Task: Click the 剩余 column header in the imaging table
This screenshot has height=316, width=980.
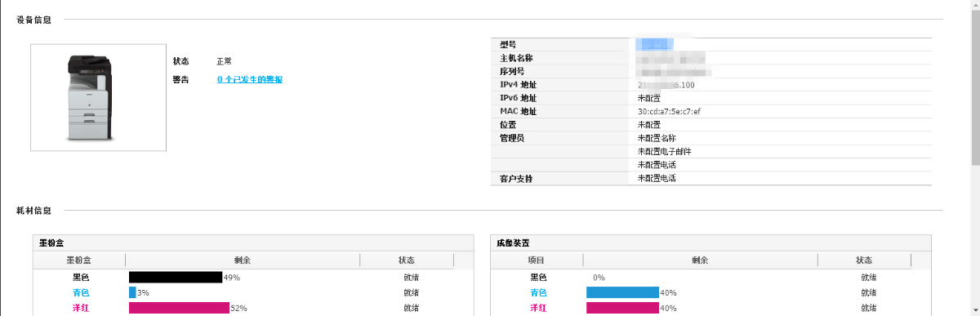Action: (699, 260)
